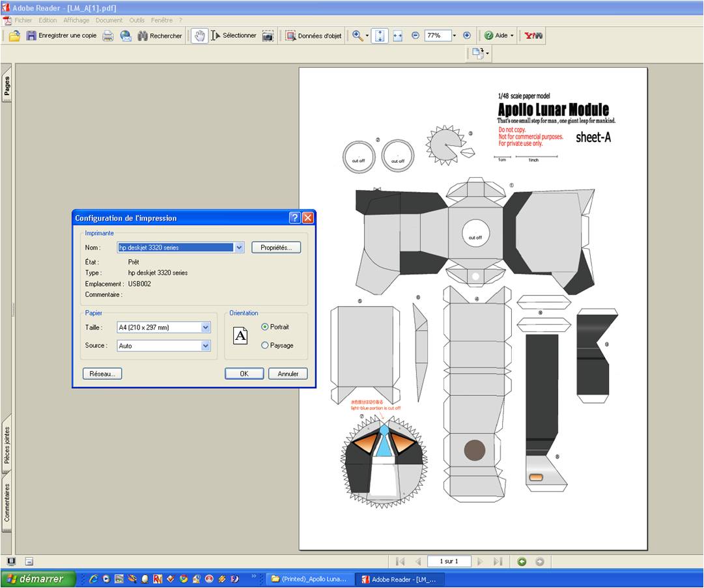This screenshot has height=588, width=704.
Task: Save a copy with the floppy disk icon
Action: [31, 36]
